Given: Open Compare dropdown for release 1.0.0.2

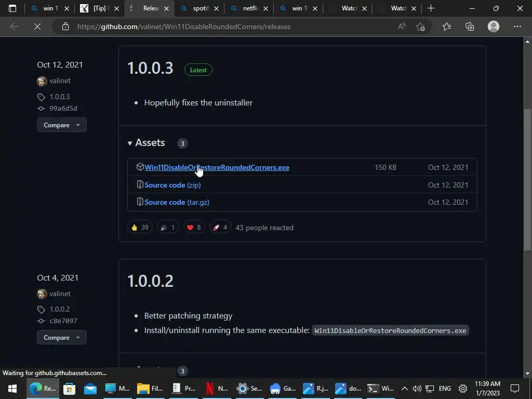Looking at the screenshot, I should click(x=62, y=338).
